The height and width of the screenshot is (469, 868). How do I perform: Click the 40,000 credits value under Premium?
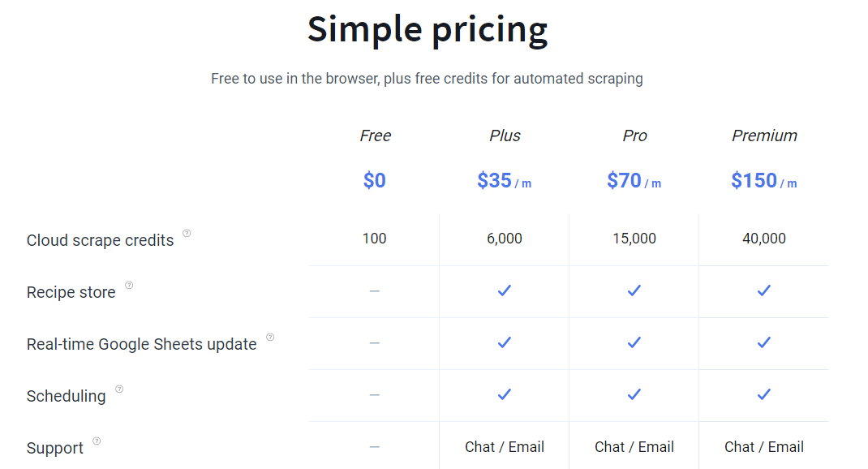(764, 239)
